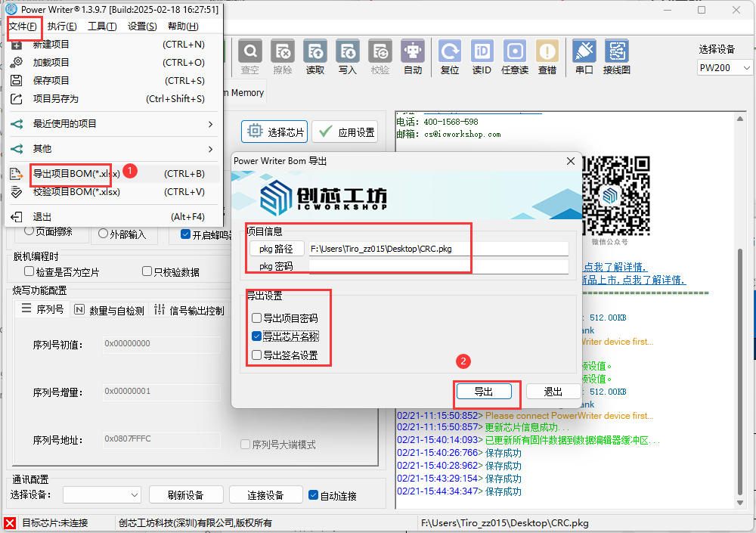Click the 查空 blank check toolbar icon
The image size is (756, 533).
tap(249, 57)
